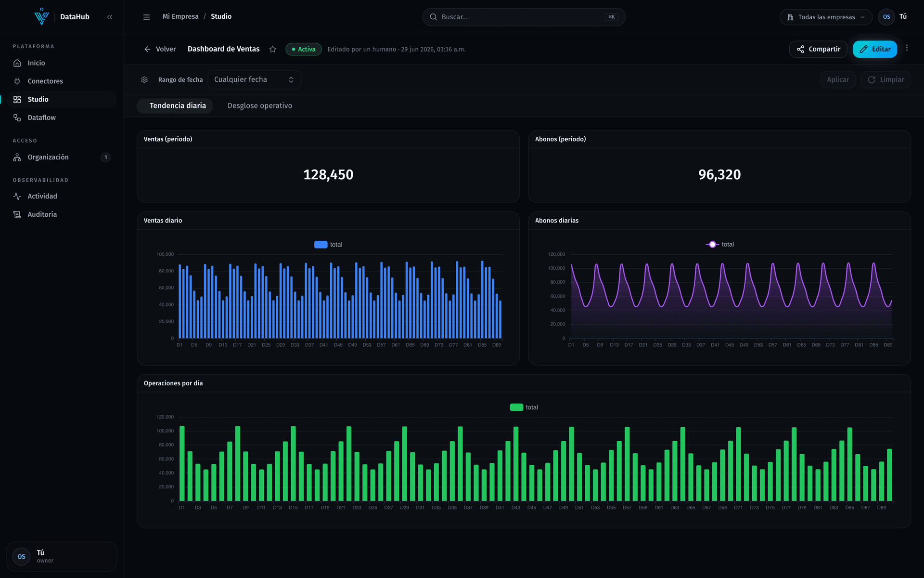Toggle the hamburger menu icon
This screenshot has width=924, height=578.
pos(146,17)
